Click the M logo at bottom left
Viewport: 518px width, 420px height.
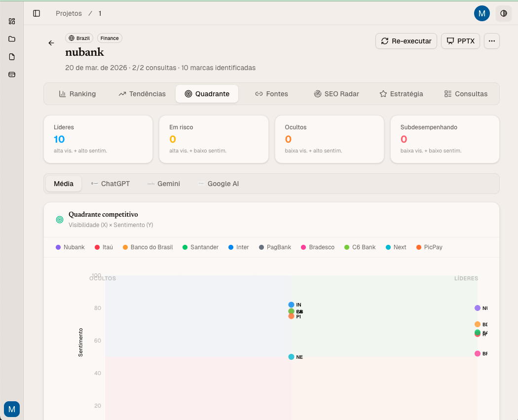pyautogui.click(x=12, y=409)
